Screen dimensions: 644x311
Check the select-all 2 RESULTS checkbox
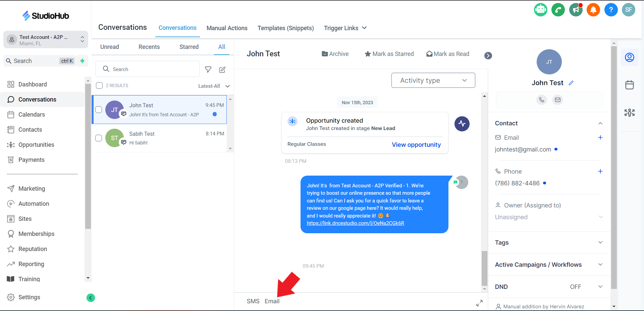(x=99, y=85)
